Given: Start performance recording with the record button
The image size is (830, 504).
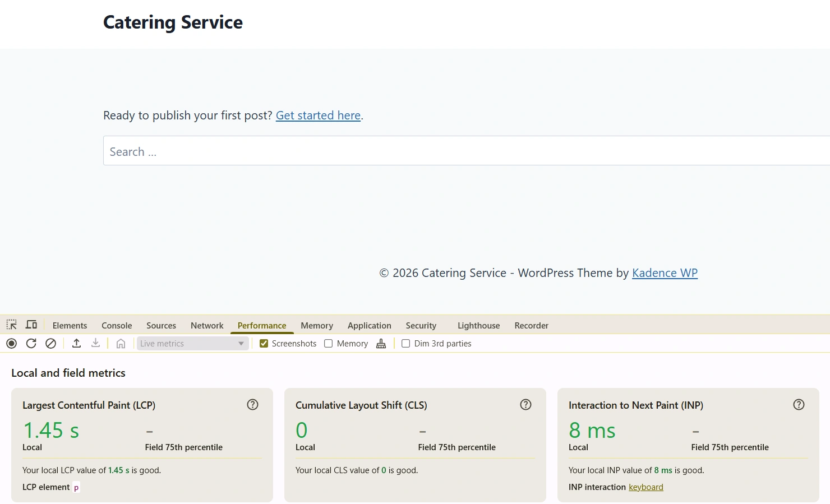Looking at the screenshot, I should 12,343.
